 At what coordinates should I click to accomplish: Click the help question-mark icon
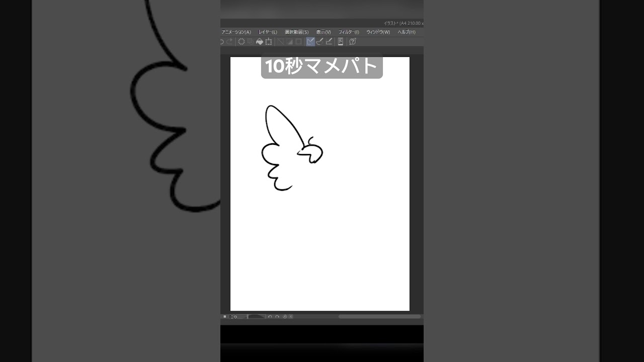(352, 42)
